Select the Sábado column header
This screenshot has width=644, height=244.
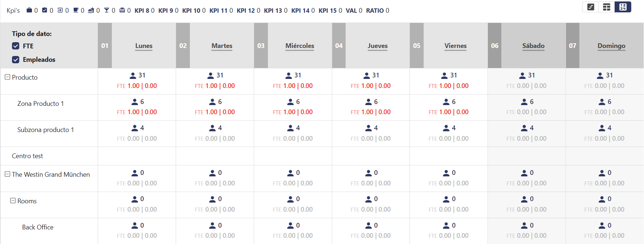point(533,46)
